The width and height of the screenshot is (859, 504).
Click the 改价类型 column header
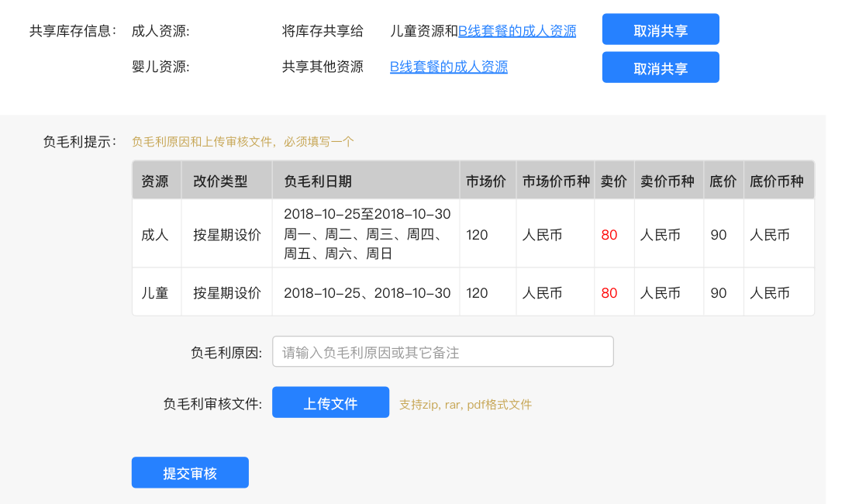point(220,181)
